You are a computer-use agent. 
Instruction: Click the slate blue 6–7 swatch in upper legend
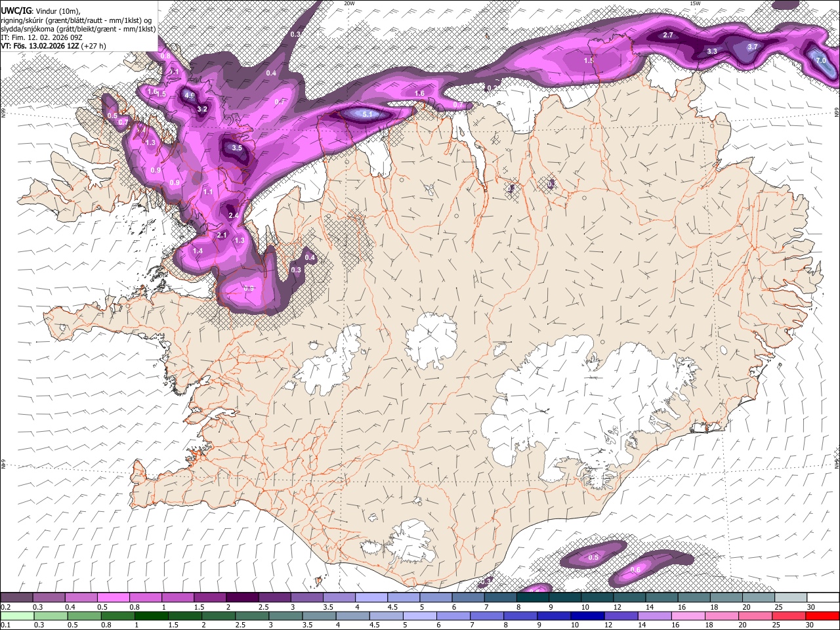tap(469, 598)
